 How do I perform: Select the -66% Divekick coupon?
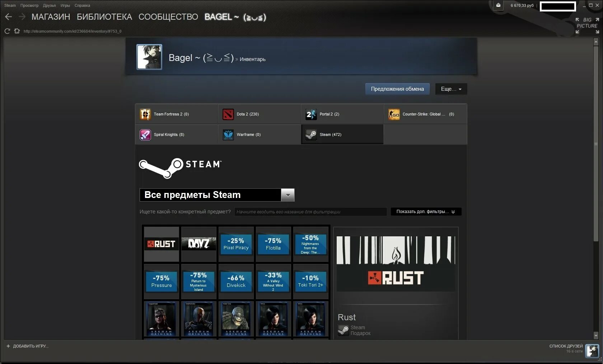(x=236, y=282)
